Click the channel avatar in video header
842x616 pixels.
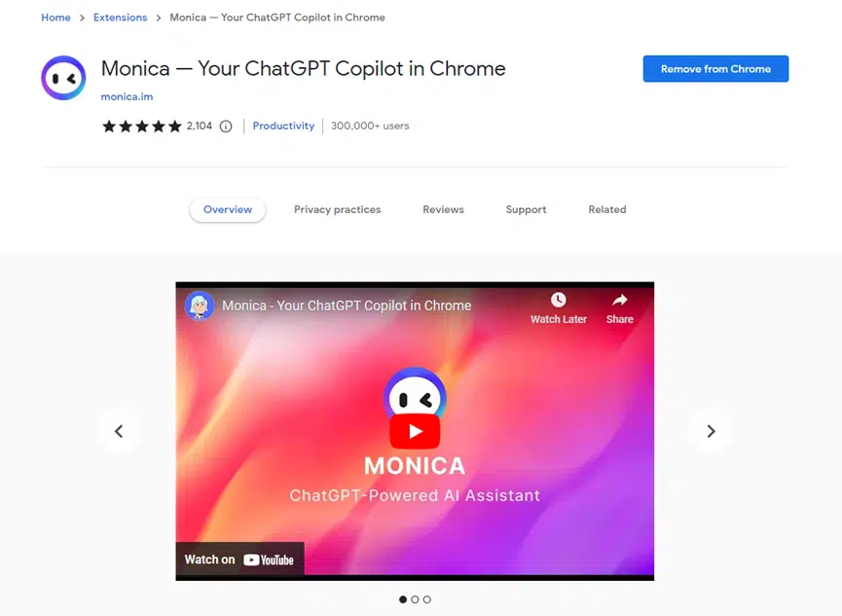click(200, 305)
